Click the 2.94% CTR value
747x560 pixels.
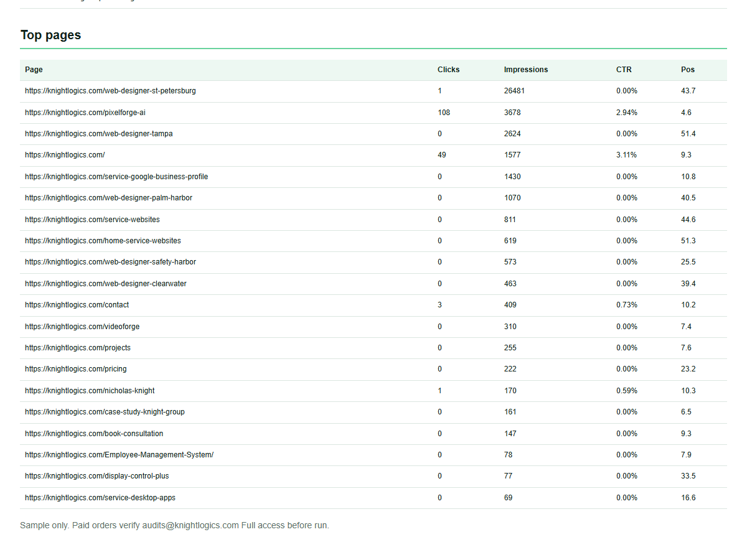pos(627,113)
